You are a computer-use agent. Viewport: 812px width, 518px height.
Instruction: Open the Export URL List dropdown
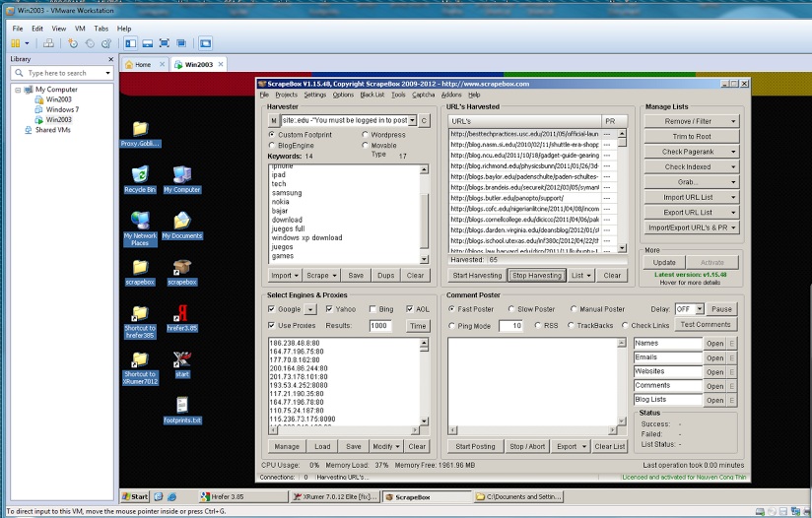click(x=733, y=212)
